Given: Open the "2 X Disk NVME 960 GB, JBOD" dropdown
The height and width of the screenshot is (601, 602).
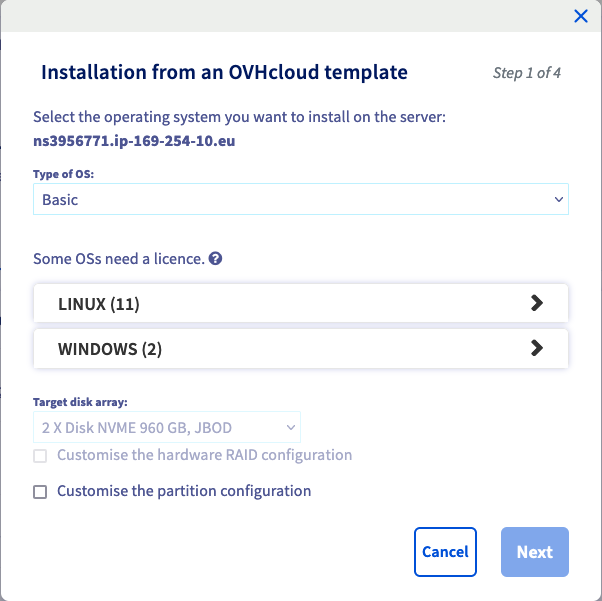Looking at the screenshot, I should [x=160, y=428].
